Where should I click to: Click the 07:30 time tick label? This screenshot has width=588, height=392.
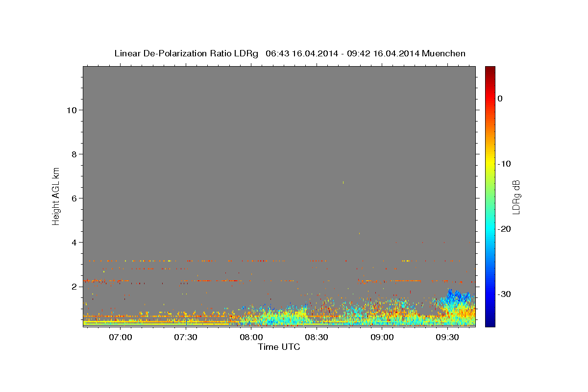click(x=186, y=337)
